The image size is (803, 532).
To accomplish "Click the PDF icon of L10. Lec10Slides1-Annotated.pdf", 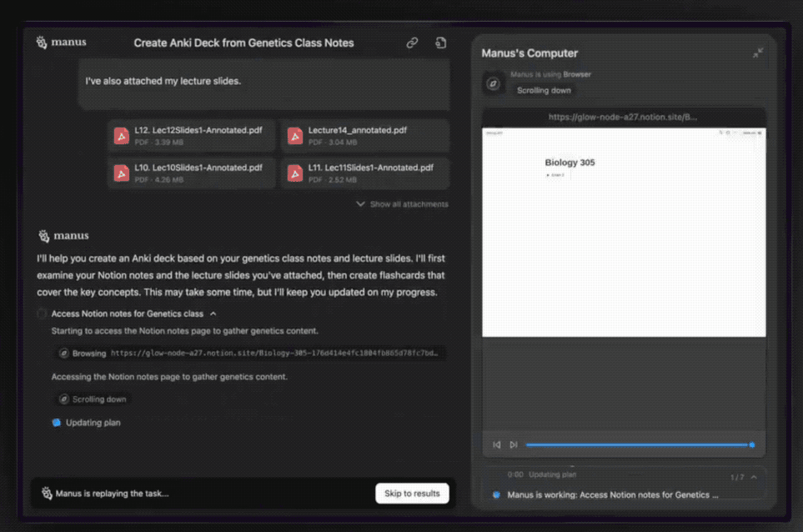I will tap(122, 173).
